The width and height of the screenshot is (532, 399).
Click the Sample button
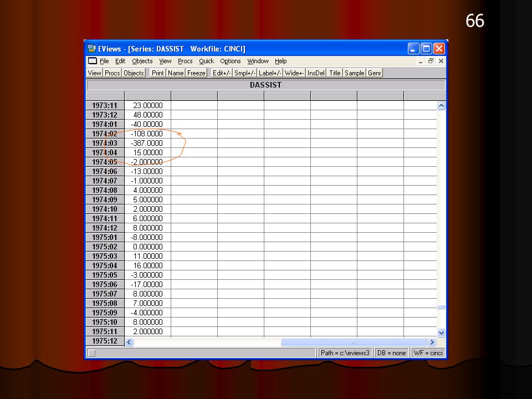pyautogui.click(x=354, y=73)
